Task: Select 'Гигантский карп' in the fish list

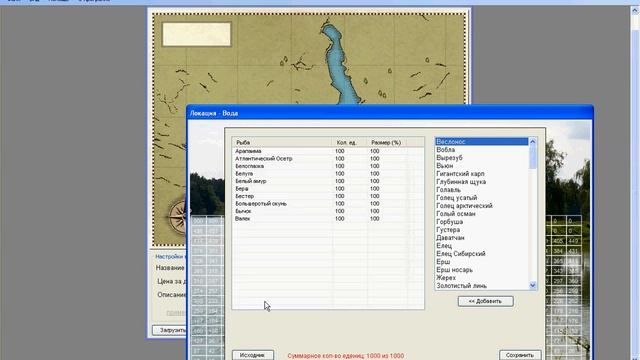Action: point(482,173)
